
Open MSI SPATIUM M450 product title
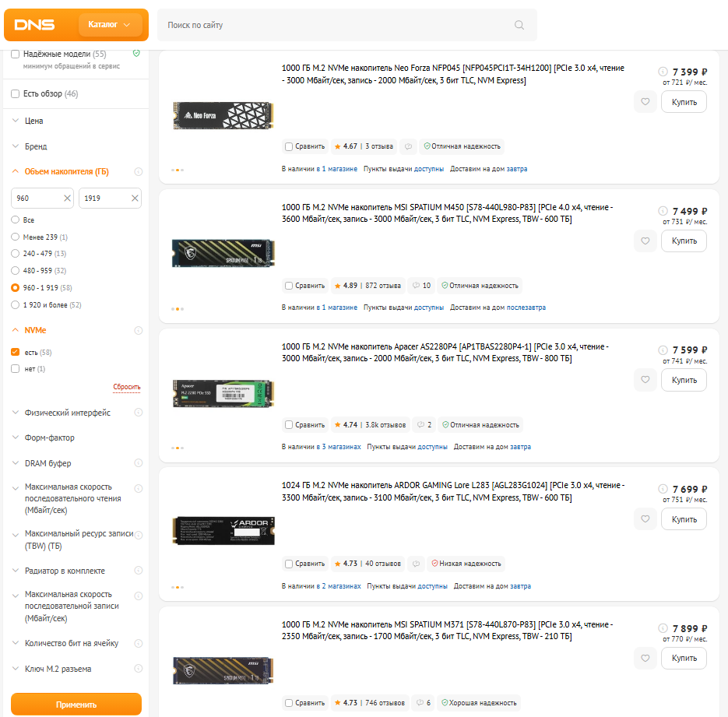point(447,213)
